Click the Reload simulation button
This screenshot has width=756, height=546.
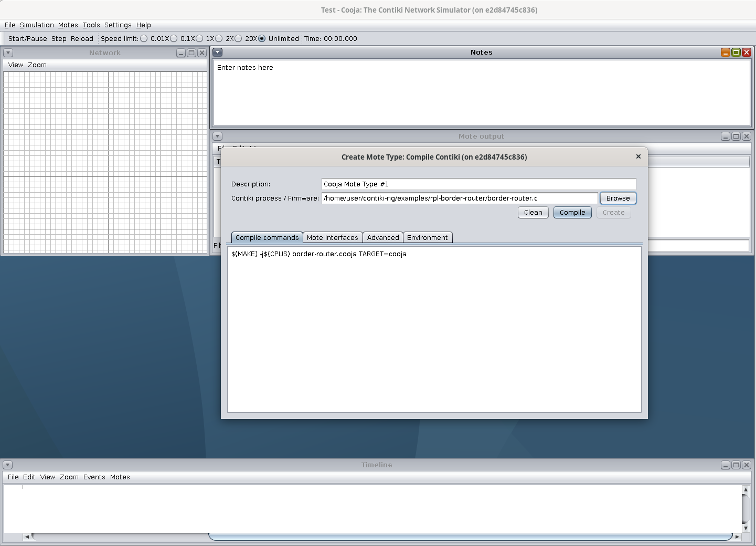coord(82,39)
